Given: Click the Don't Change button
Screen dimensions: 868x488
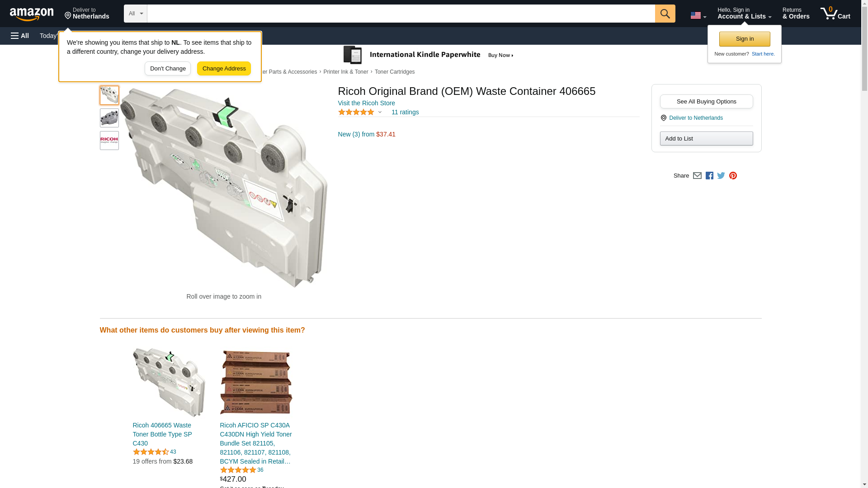Looking at the screenshot, I should tap(168, 69).
